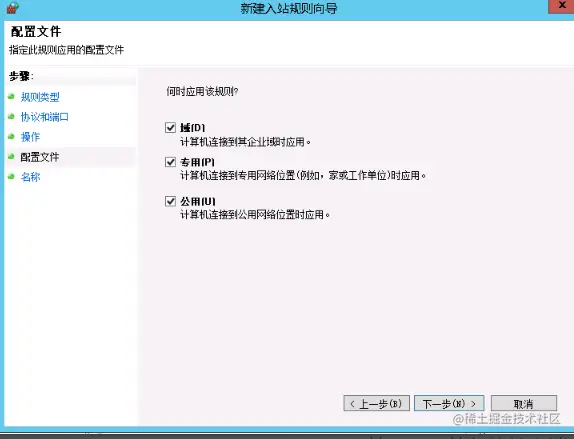The image size is (574, 439).
Task: Uncheck the 专用(P) checkbox
Action: point(171,162)
